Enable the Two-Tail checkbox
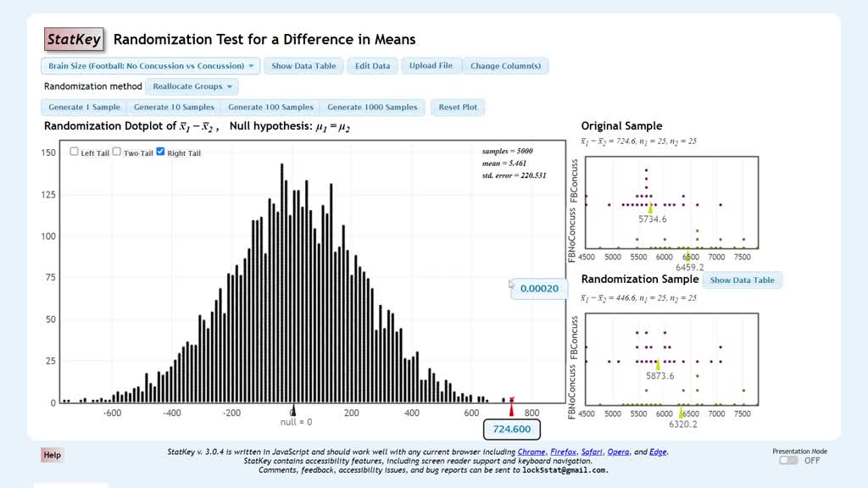868x488 pixels. click(116, 152)
